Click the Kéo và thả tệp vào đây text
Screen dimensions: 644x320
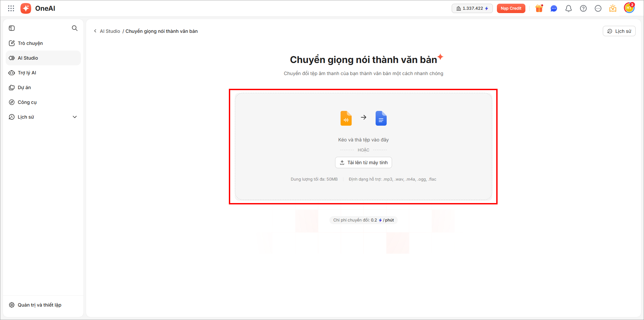(x=364, y=140)
